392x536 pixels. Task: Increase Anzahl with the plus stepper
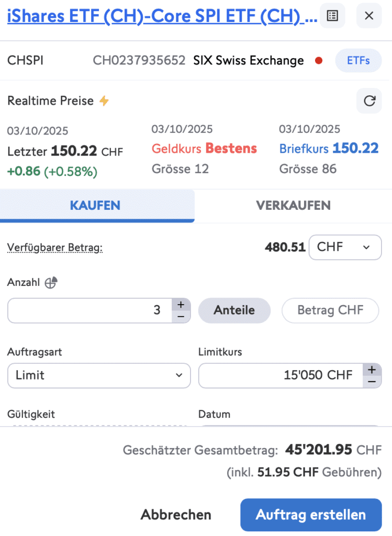pyautogui.click(x=181, y=305)
